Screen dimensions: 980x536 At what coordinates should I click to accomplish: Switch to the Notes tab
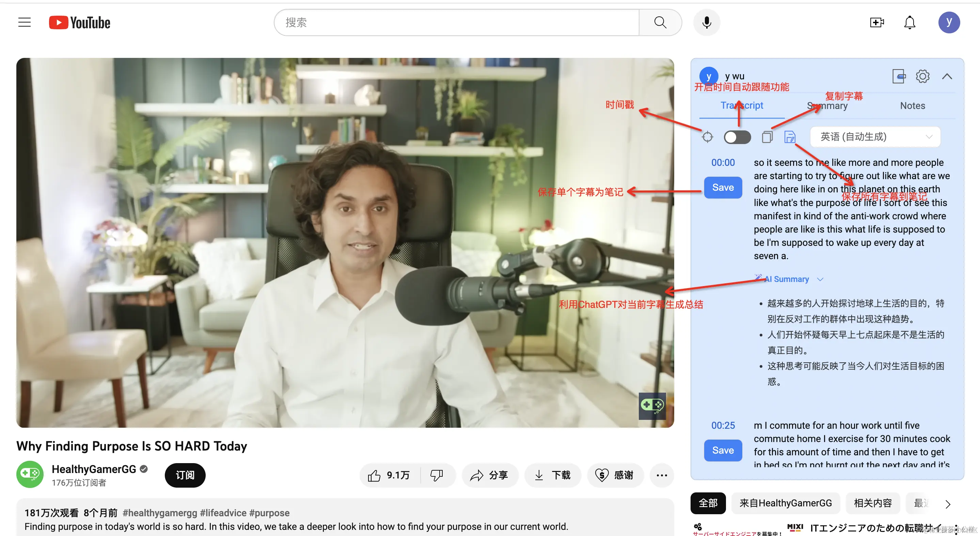[912, 106]
